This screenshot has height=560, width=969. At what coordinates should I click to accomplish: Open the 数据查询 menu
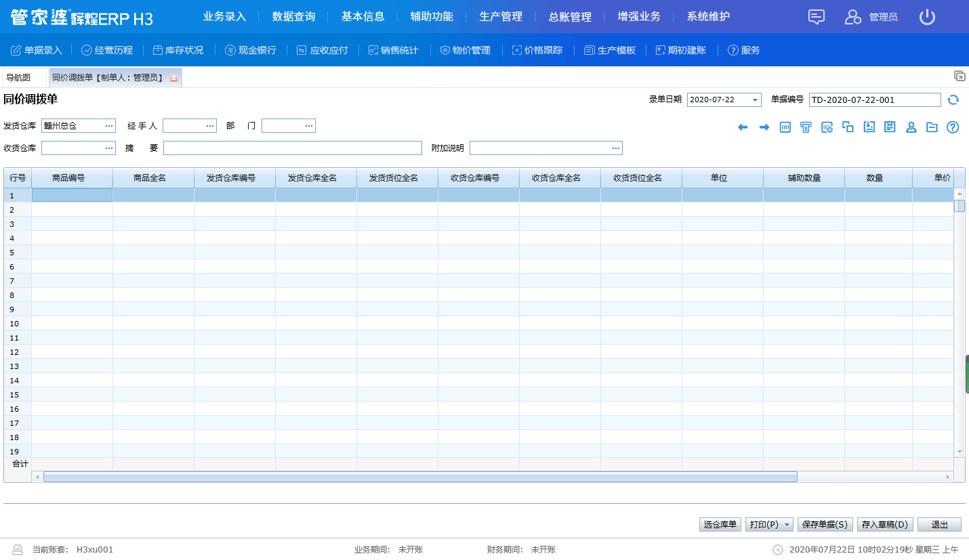tap(293, 16)
